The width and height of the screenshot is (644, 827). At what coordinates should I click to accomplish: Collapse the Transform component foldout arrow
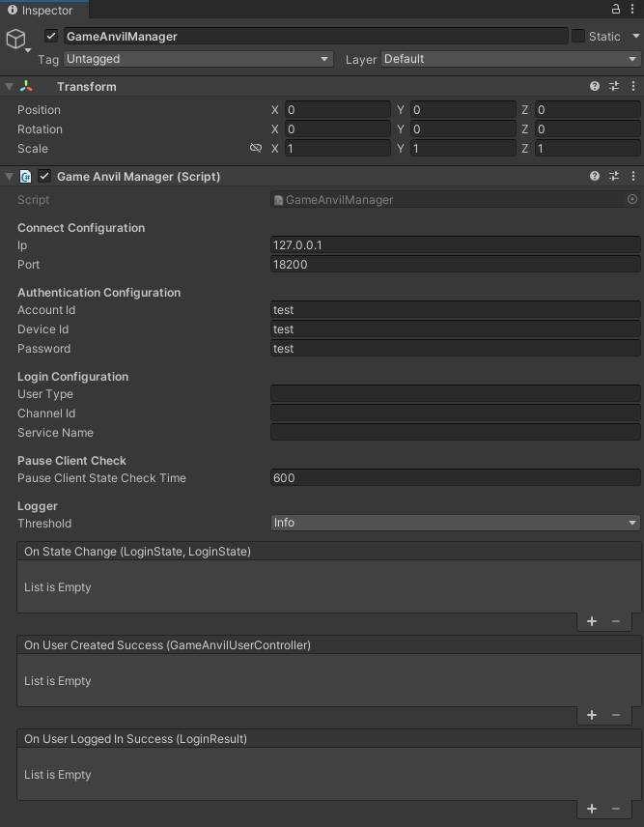[x=9, y=87]
